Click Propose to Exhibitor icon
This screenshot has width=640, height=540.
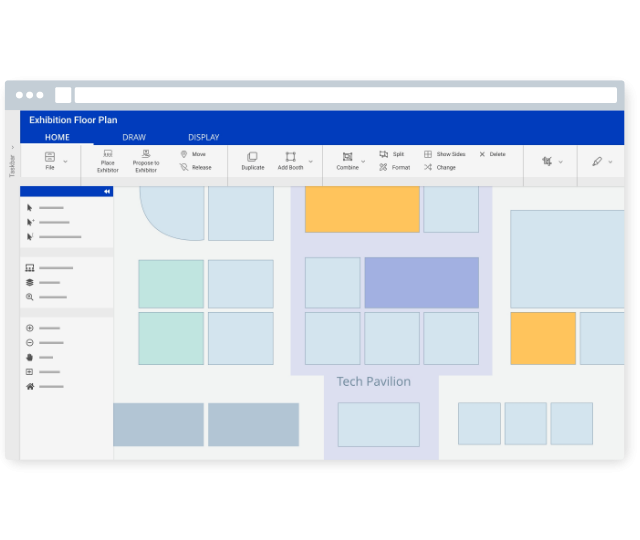click(x=146, y=154)
